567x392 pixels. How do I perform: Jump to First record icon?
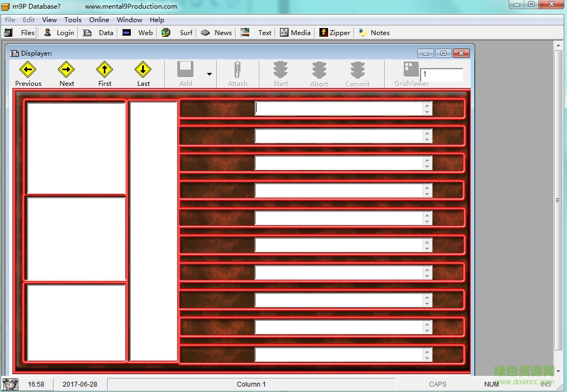click(104, 70)
